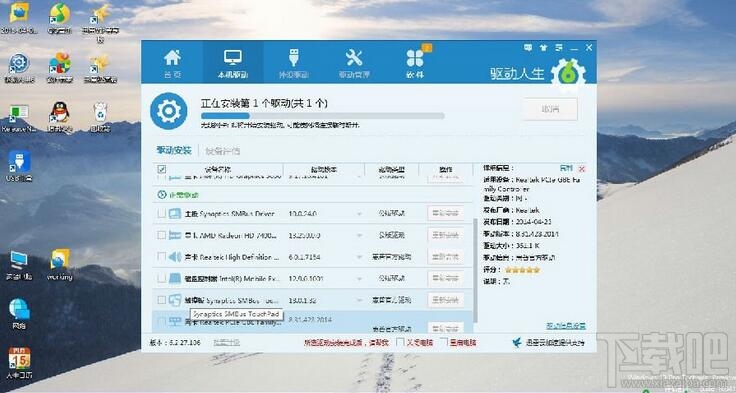
Task: Click the touchpad icon in Synaptics touchpad row
Action: [175, 300]
